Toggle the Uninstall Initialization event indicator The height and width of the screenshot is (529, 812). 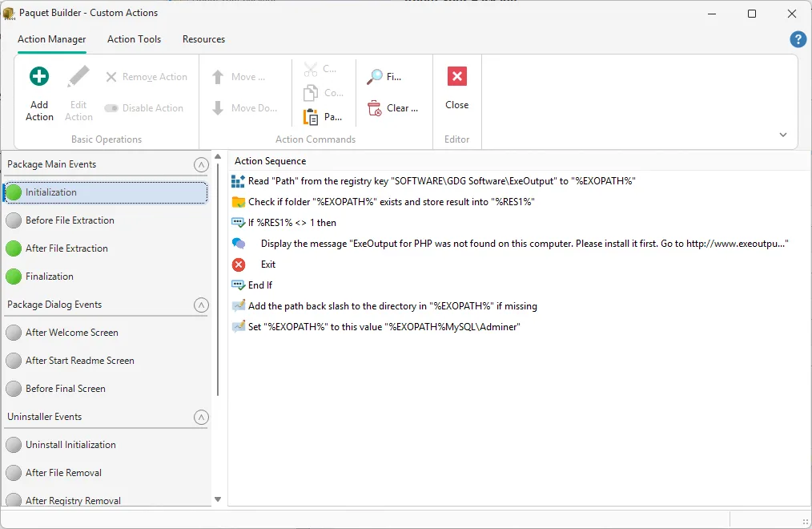click(14, 445)
